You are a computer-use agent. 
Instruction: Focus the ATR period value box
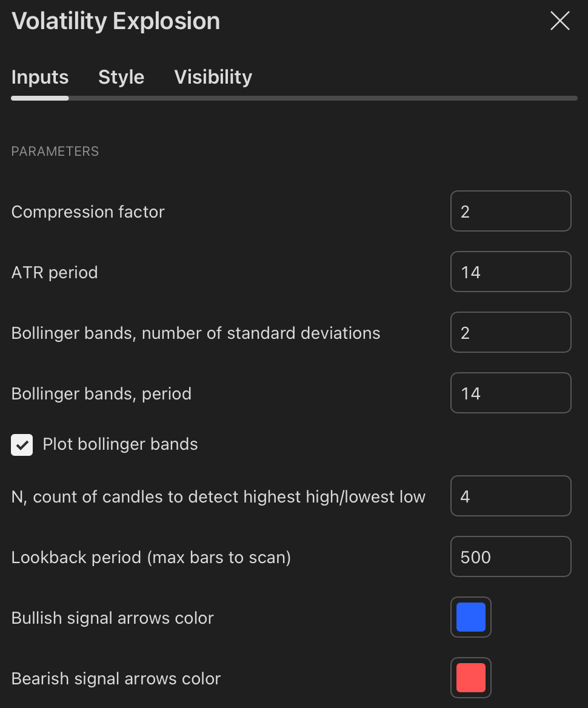coord(510,272)
